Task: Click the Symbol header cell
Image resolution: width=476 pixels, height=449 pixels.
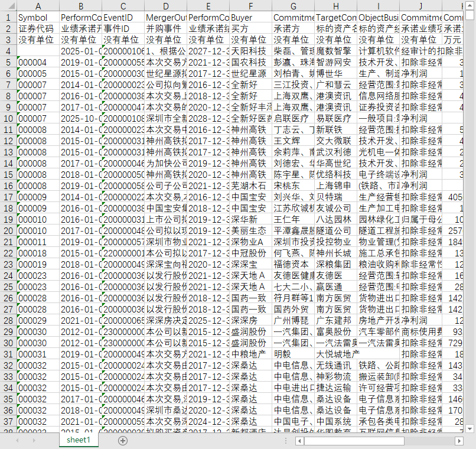Action: click(x=38, y=17)
